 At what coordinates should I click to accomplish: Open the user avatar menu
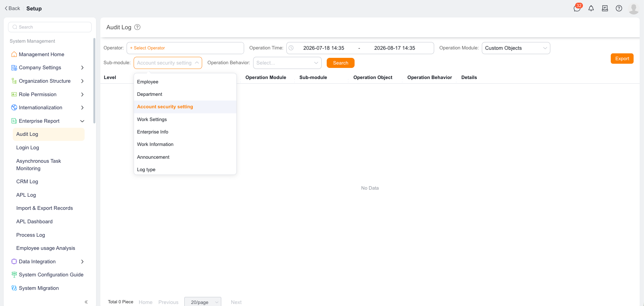pyautogui.click(x=634, y=9)
